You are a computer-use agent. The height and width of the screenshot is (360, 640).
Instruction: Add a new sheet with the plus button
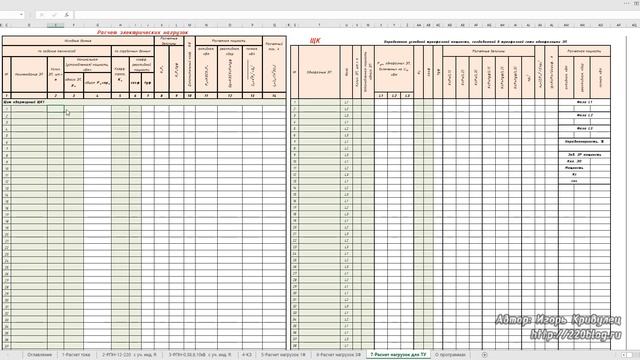[484, 355]
